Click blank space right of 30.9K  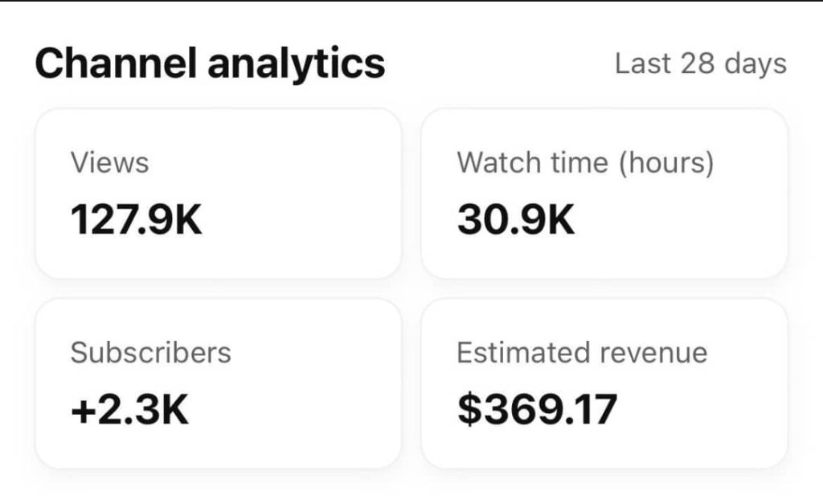coord(683,220)
